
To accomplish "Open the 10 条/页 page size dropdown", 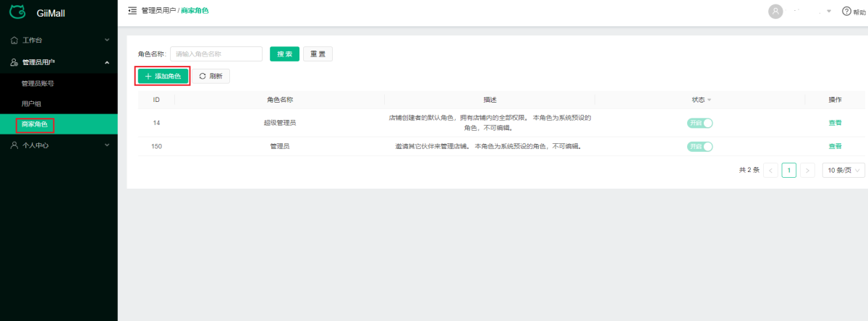I will [843, 171].
